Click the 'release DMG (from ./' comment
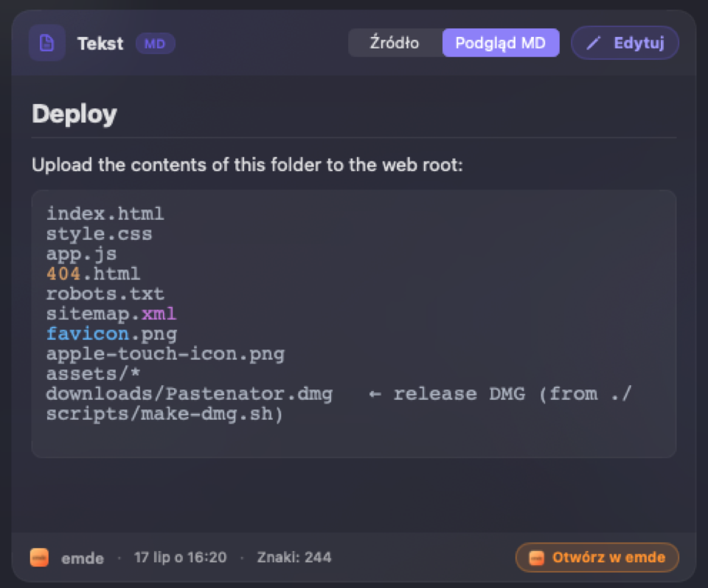The image size is (708, 588). click(512, 394)
